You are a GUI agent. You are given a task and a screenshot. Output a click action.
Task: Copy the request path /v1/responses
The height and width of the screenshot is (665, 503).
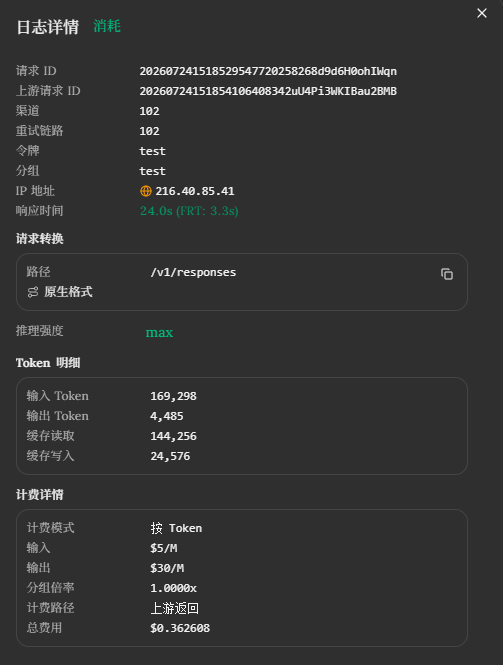(x=447, y=274)
